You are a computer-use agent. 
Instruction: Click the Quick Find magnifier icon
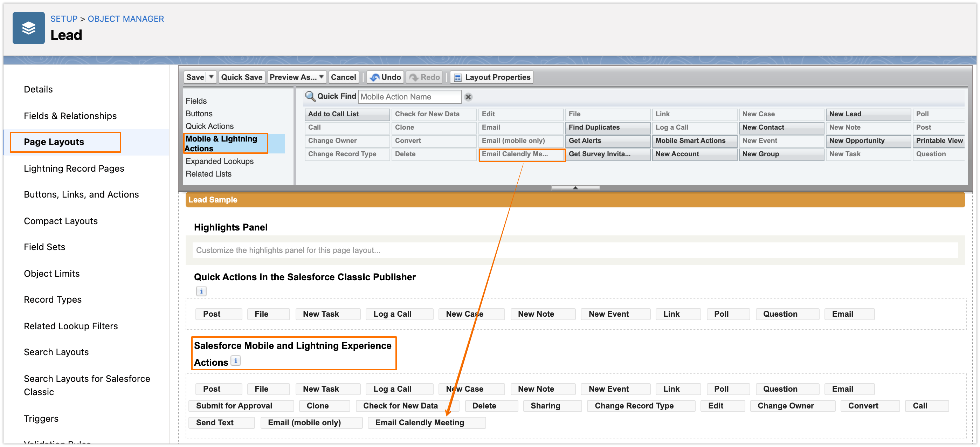coord(310,96)
